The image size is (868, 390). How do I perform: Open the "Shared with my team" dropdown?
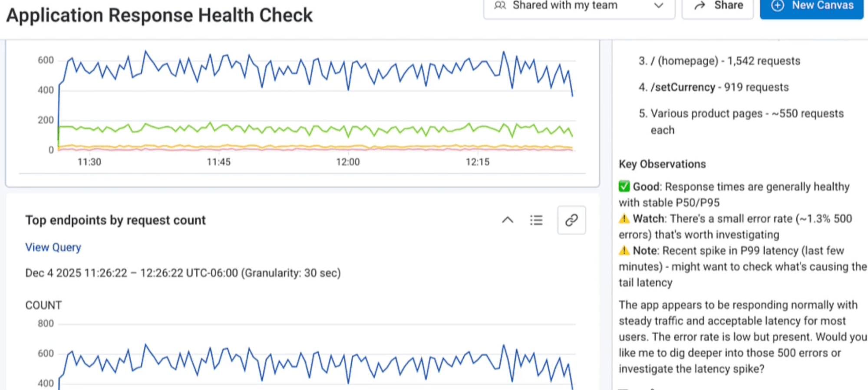click(564, 6)
